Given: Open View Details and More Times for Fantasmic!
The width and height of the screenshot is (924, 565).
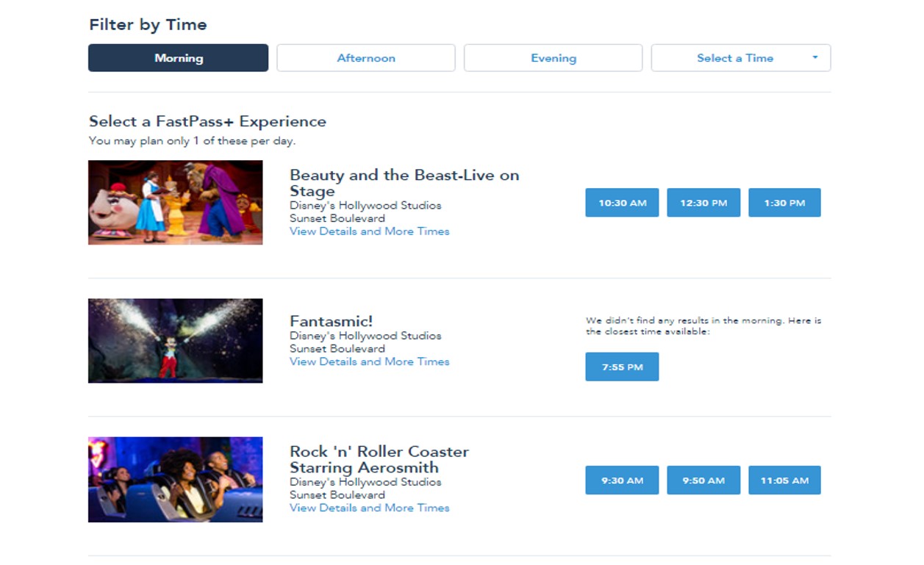Looking at the screenshot, I should [x=369, y=361].
